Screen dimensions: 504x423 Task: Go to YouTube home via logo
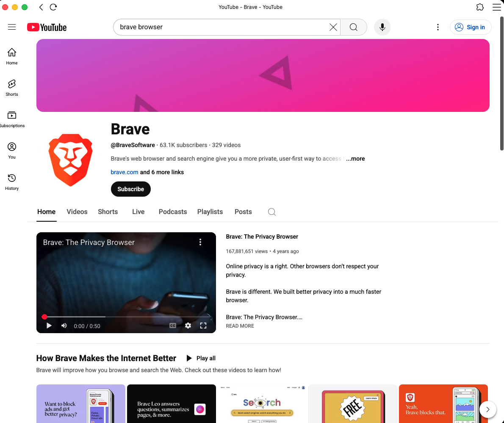click(47, 28)
